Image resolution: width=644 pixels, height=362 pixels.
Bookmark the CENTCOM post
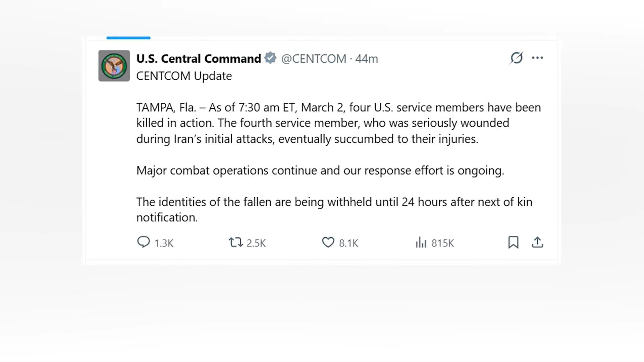pos(513,242)
